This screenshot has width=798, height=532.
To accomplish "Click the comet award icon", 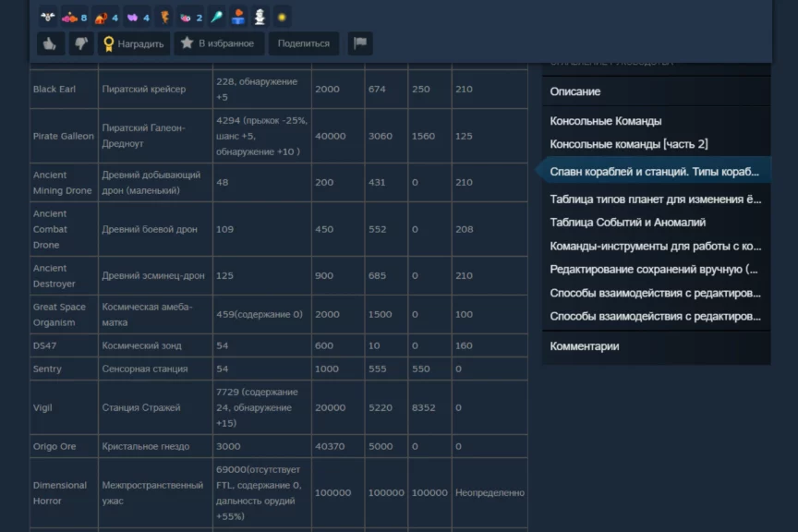I will click(x=216, y=18).
